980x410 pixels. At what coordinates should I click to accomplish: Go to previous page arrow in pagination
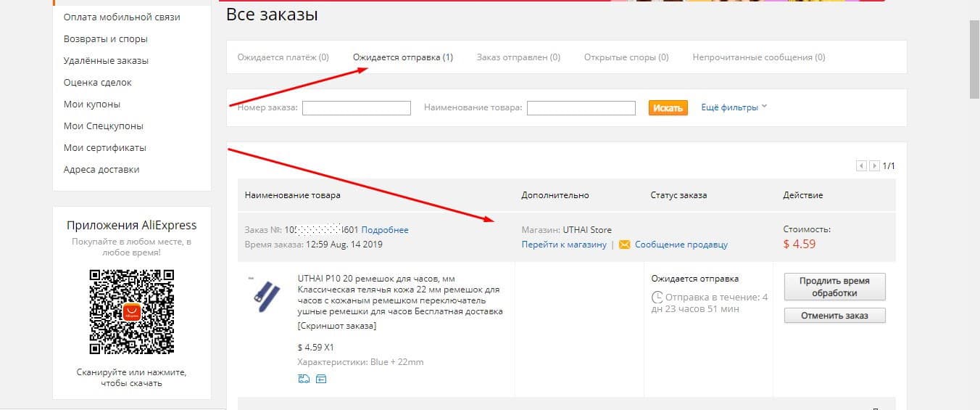pyautogui.click(x=862, y=165)
